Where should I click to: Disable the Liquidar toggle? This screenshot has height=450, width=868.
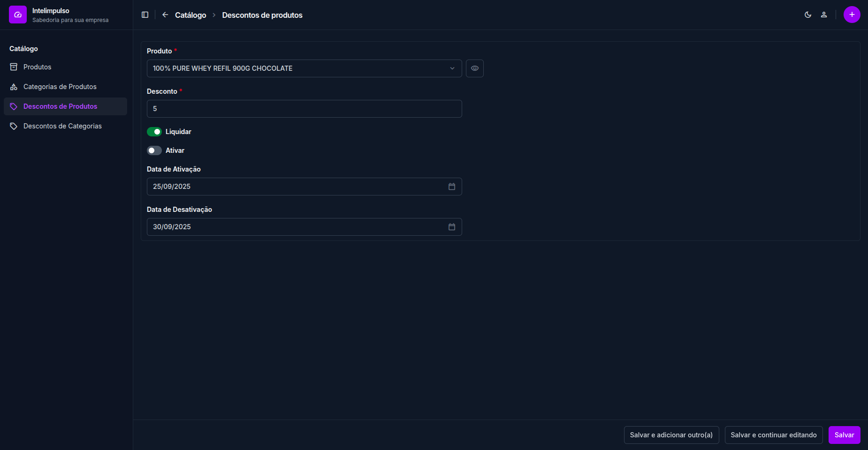pyautogui.click(x=154, y=132)
